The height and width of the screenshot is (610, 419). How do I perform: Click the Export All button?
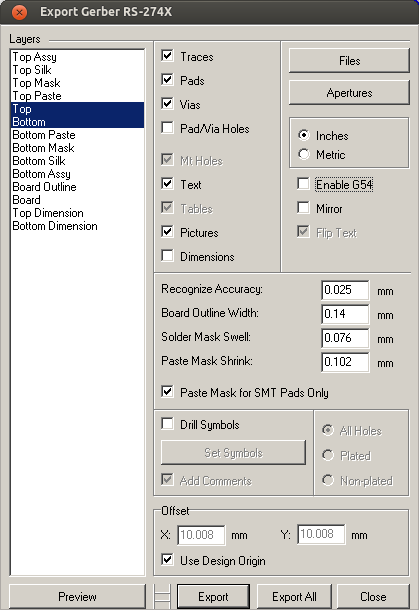[x=294, y=596]
